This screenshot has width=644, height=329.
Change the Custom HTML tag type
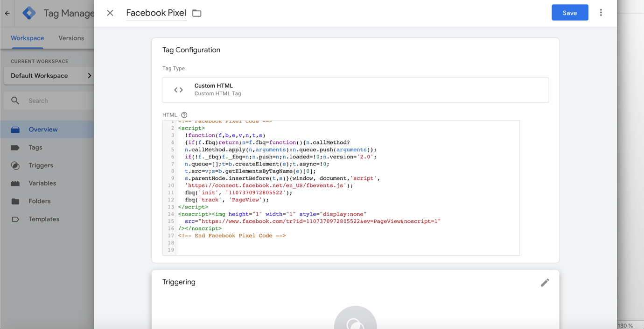coord(355,90)
